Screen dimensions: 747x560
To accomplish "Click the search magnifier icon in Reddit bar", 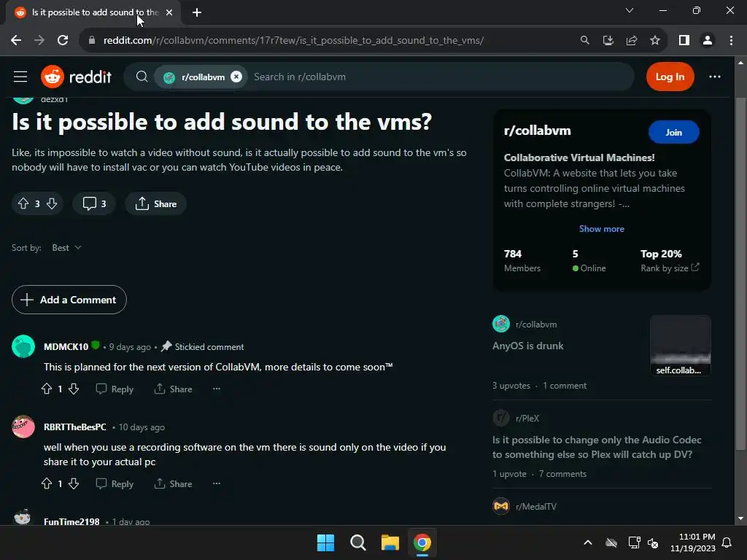I will (x=142, y=77).
